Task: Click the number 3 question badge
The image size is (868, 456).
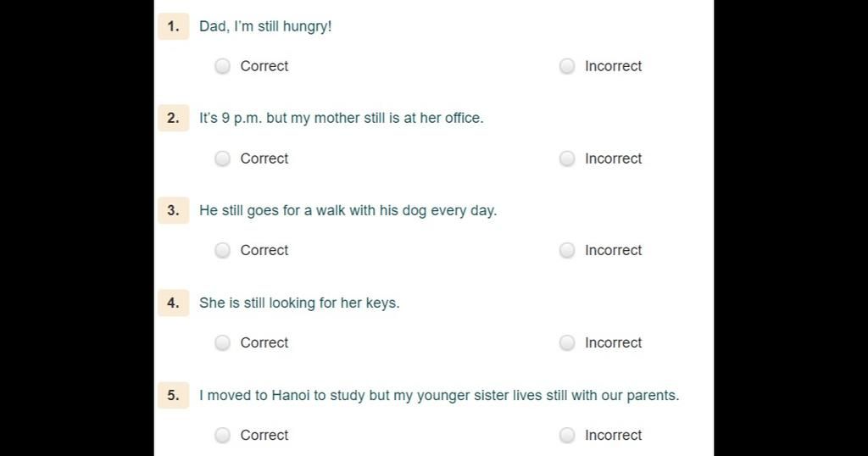Action: pos(173,210)
